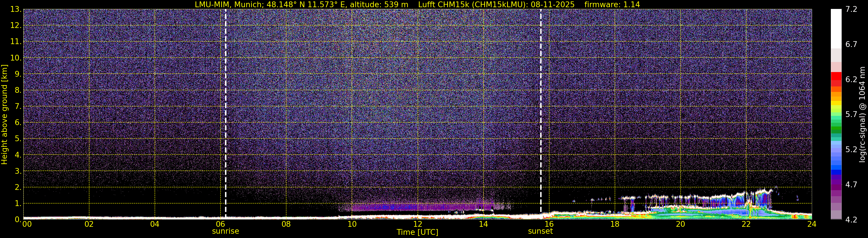The width and height of the screenshot is (868, 238).
Task: Pick the yellow band in the colorbar
Action: [836, 103]
